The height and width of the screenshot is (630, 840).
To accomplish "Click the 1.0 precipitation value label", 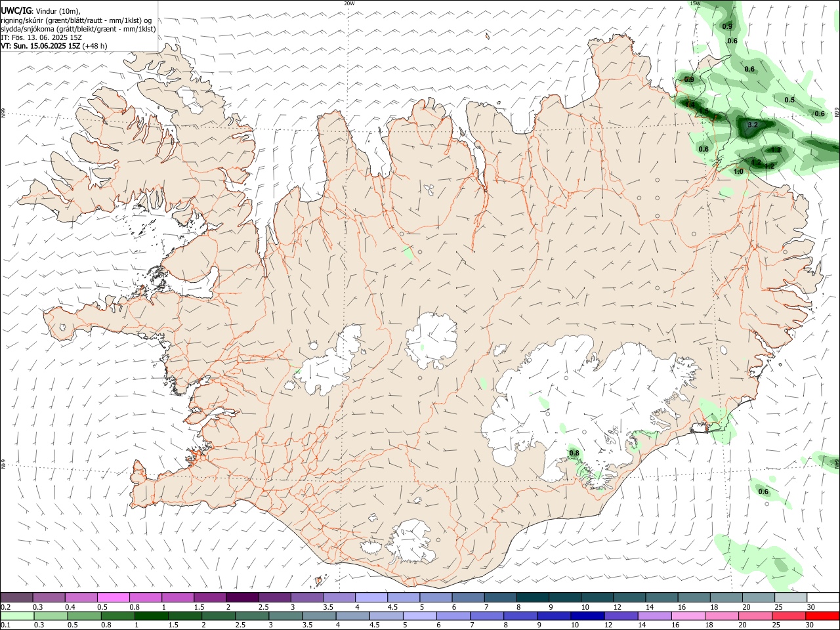I will 738,171.
